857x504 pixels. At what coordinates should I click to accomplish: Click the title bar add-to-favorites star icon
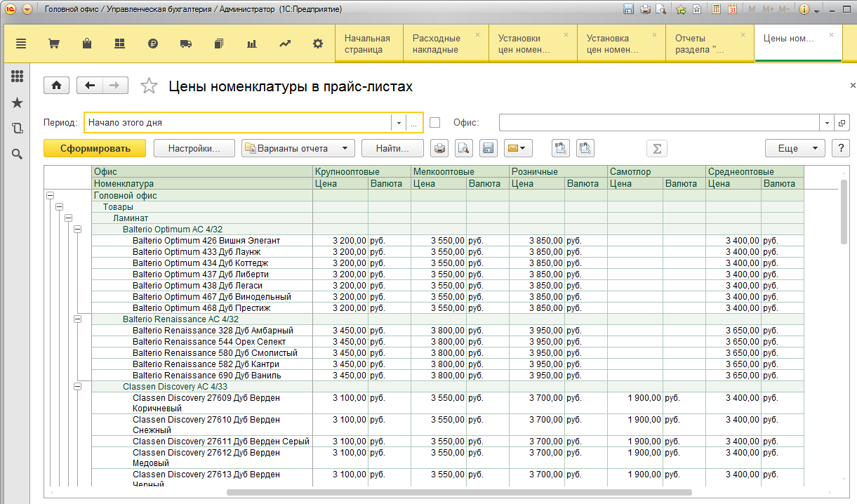(x=680, y=10)
